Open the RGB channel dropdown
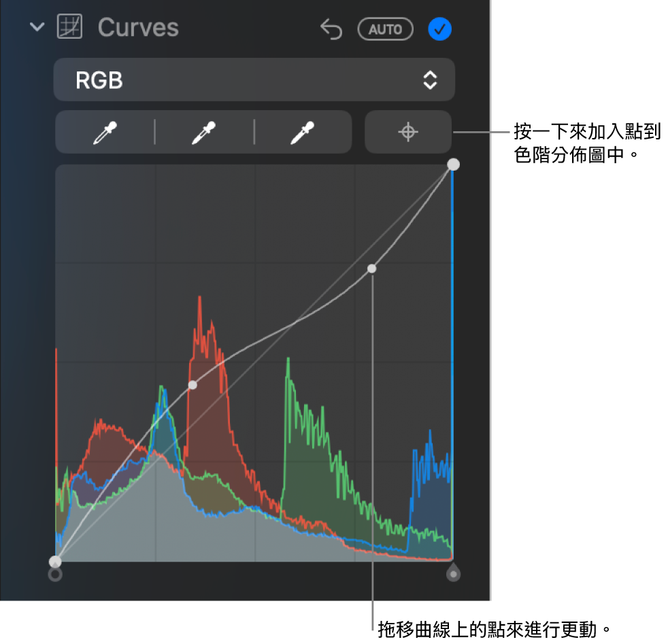This screenshot has height=644, width=668. (x=254, y=80)
